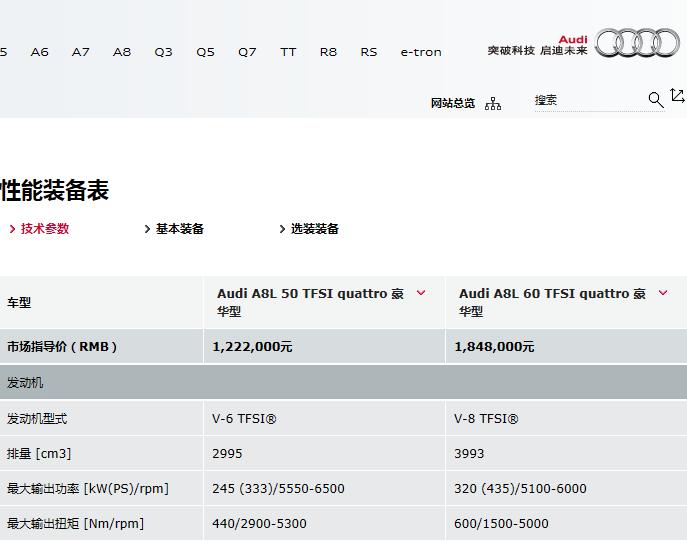Click the 车型 header label
Viewport: 687px width, 541px height.
pyautogui.click(x=19, y=303)
